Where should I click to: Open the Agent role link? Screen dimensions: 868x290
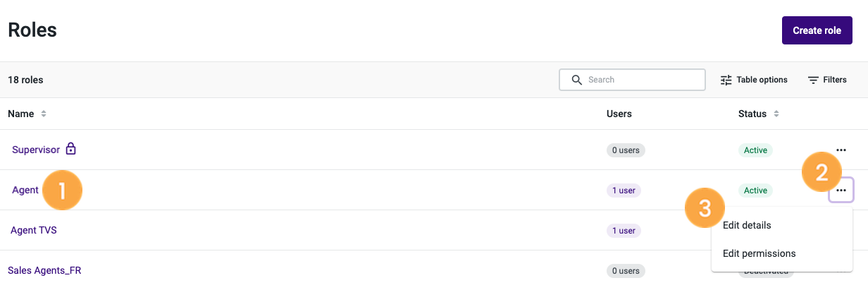tap(25, 190)
